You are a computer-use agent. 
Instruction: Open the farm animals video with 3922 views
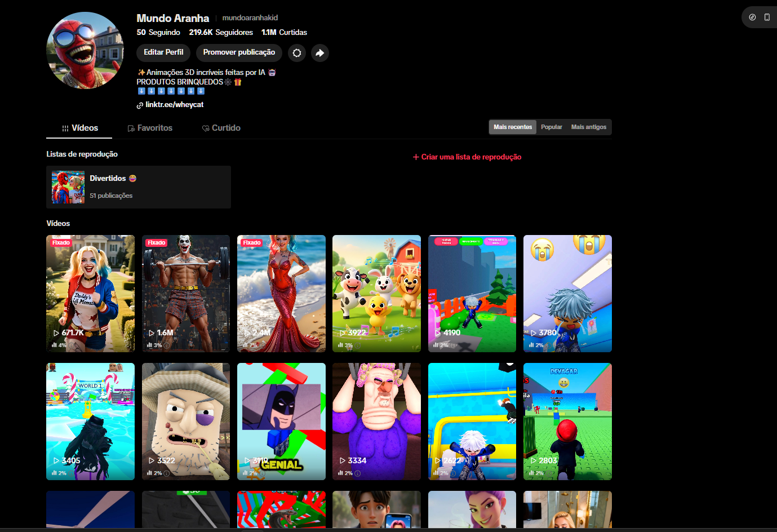tap(376, 294)
